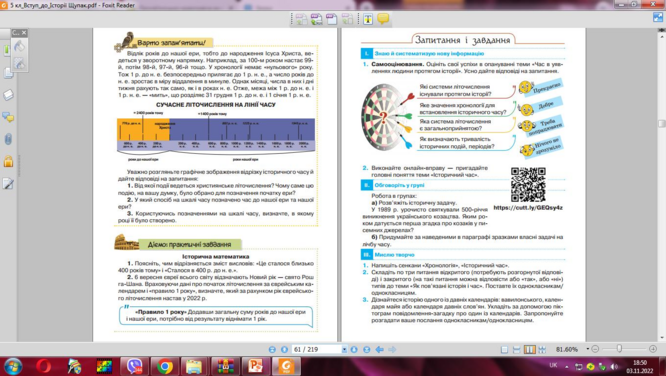Viewport: 666px width, 376px height.
Task: Click the volume speaker tray icon
Action: pyautogui.click(x=614, y=366)
